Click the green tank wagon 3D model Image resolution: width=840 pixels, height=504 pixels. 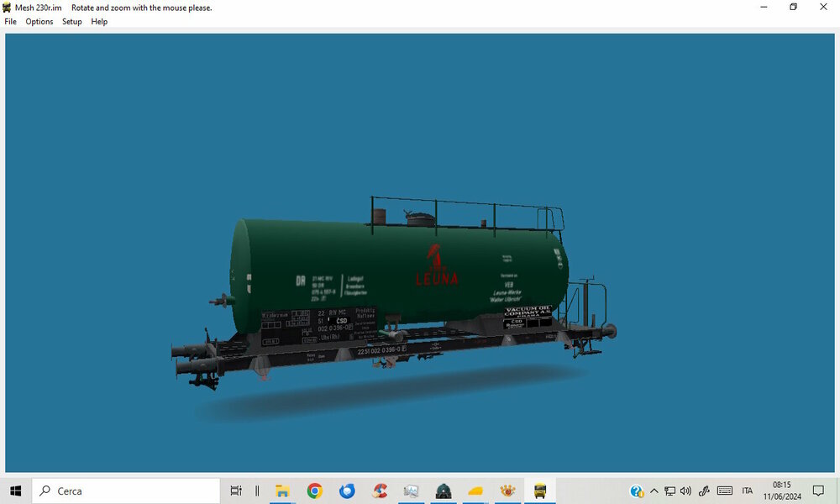click(394, 292)
